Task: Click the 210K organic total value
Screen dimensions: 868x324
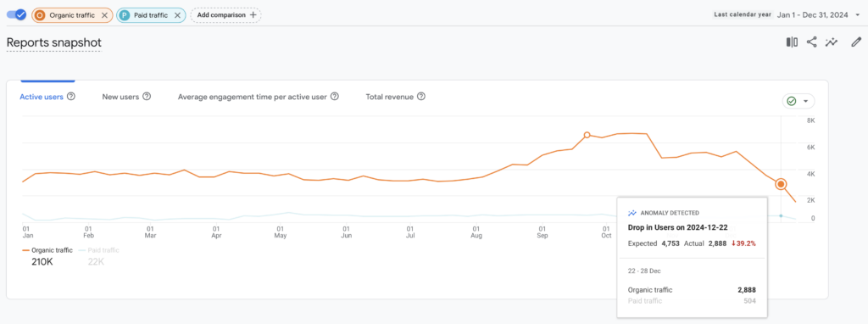Action: 42,261
